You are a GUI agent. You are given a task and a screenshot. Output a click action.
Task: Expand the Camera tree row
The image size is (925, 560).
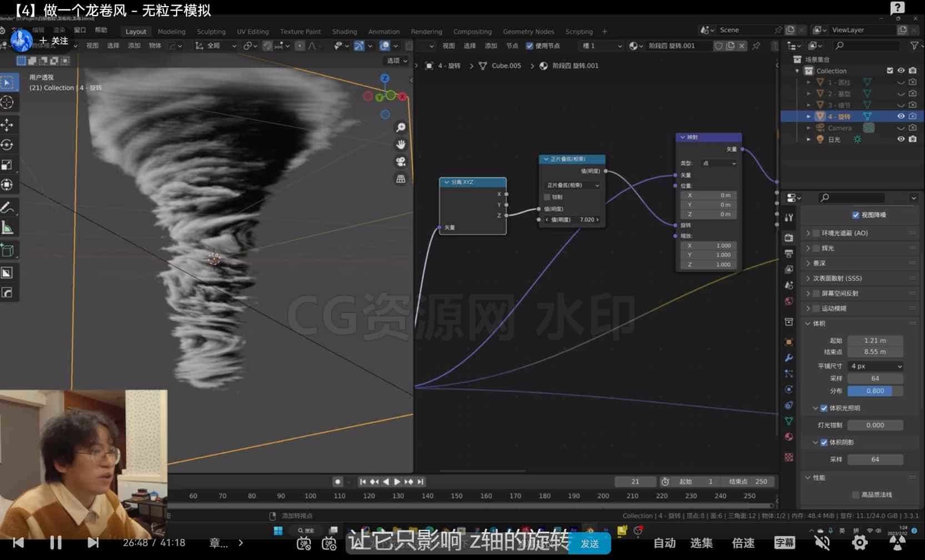coord(809,128)
